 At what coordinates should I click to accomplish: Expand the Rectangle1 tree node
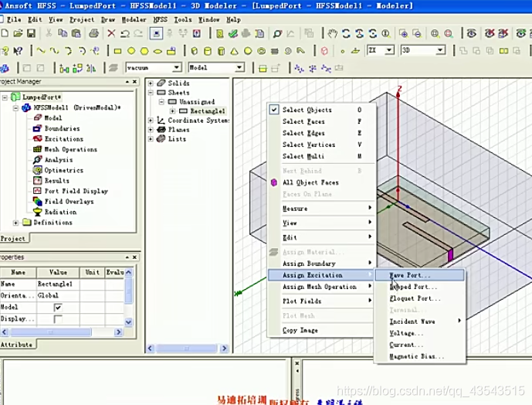pyautogui.click(x=173, y=111)
